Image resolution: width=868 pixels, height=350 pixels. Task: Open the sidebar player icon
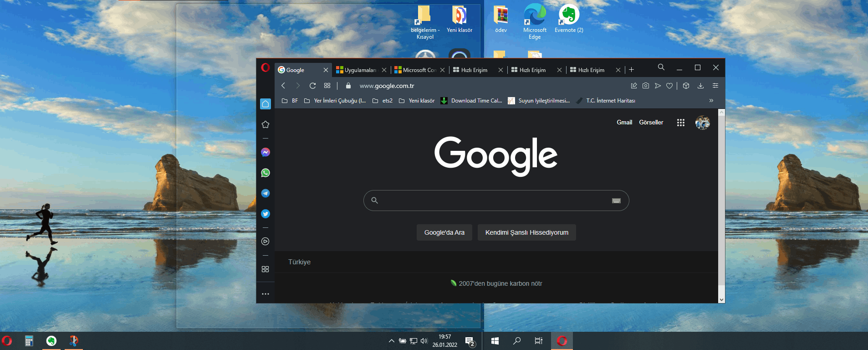click(266, 242)
